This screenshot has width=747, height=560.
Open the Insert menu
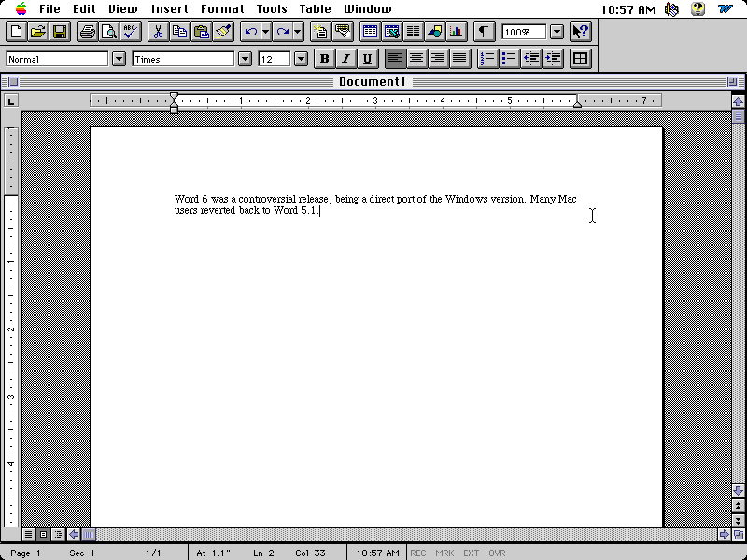pos(170,8)
